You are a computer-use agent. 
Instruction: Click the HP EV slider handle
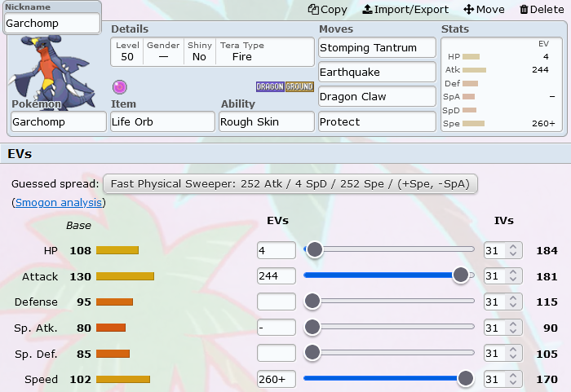pos(315,249)
